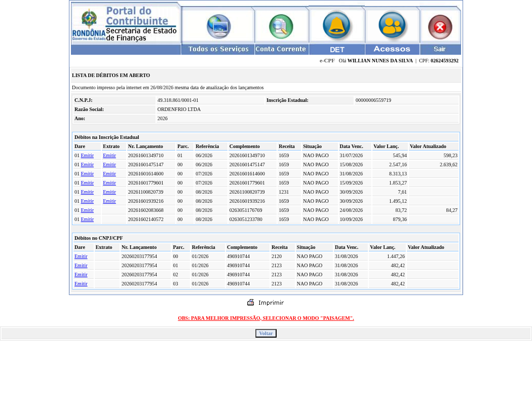Emit Dare for lançamento 20261100820739
The width and height of the screenshot is (532, 402).
[87, 192]
